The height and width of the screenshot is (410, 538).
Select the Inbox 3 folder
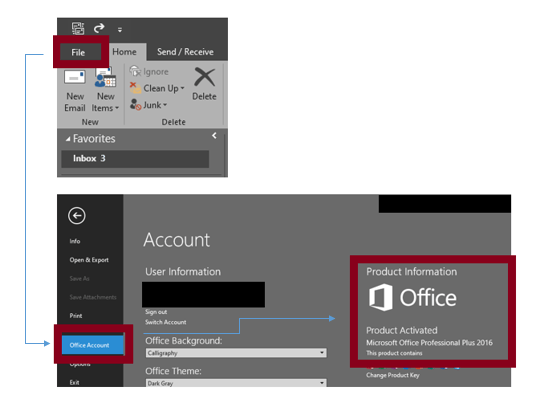(135, 159)
